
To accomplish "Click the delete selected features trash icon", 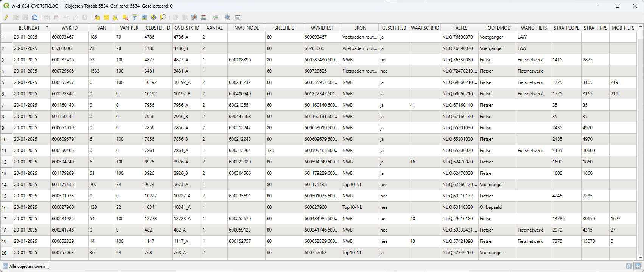I will point(56,17).
